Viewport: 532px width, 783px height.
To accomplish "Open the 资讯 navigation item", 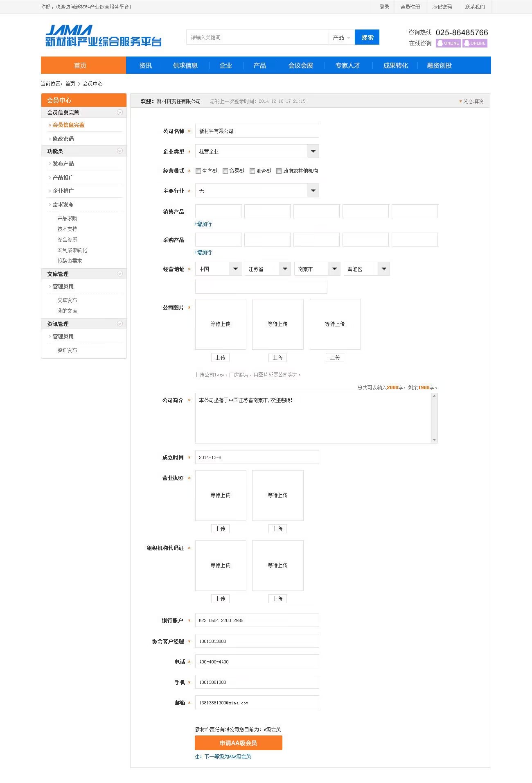I will (x=145, y=65).
